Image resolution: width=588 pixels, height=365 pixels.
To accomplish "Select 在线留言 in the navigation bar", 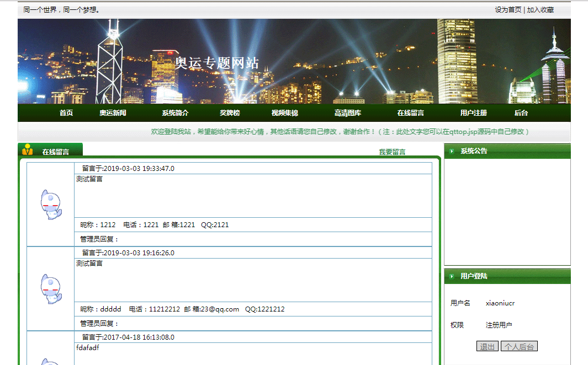I will (411, 113).
